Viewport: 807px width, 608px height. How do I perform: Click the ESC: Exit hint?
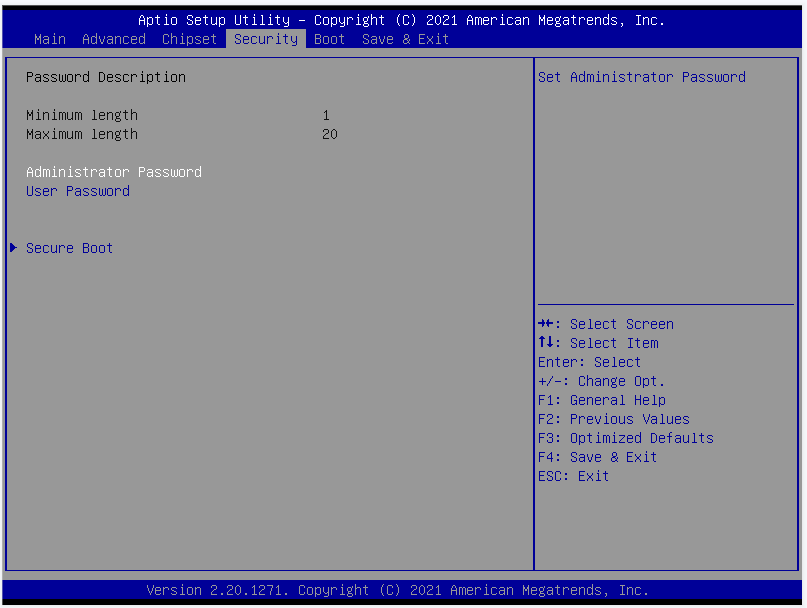click(573, 476)
